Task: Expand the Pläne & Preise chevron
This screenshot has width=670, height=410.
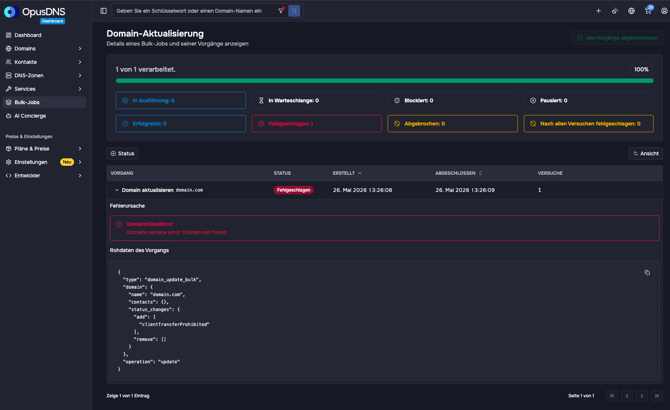Action: point(80,149)
